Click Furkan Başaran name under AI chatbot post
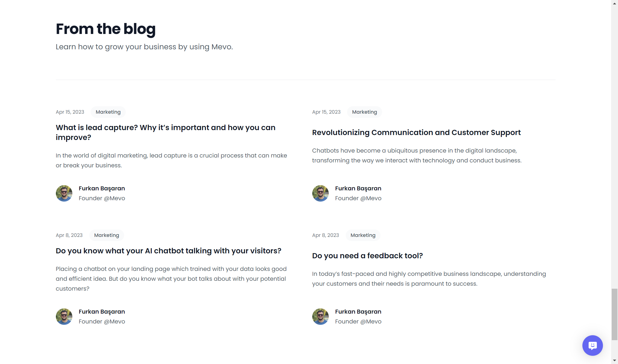The width and height of the screenshot is (618, 364). tap(102, 312)
